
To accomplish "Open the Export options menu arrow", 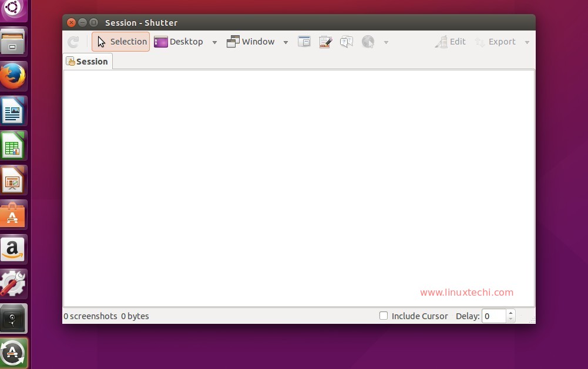I will (x=527, y=42).
